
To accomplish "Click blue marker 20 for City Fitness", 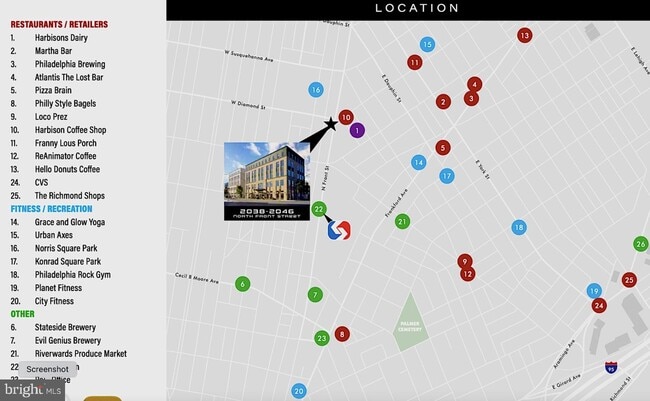I will (x=298, y=391).
